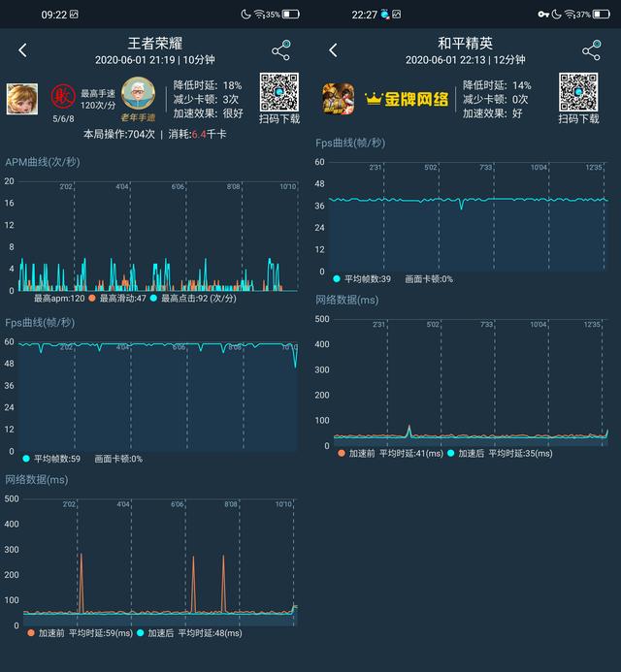Screen dimensions: 621x672
Task: Tap 扫码下载 under 王者荣耀 QR code
Action: click(279, 118)
